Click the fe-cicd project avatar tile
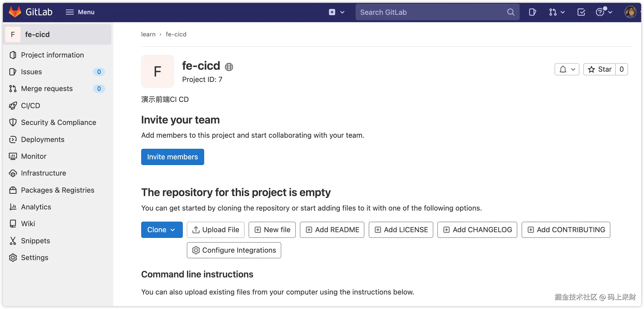This screenshot has width=644, height=309. 157,71
